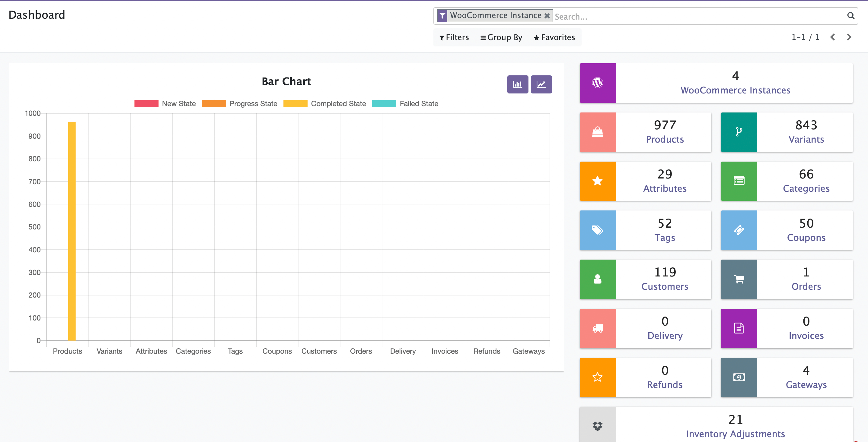Expand the Group By menu
868x442 pixels.
pyautogui.click(x=501, y=37)
